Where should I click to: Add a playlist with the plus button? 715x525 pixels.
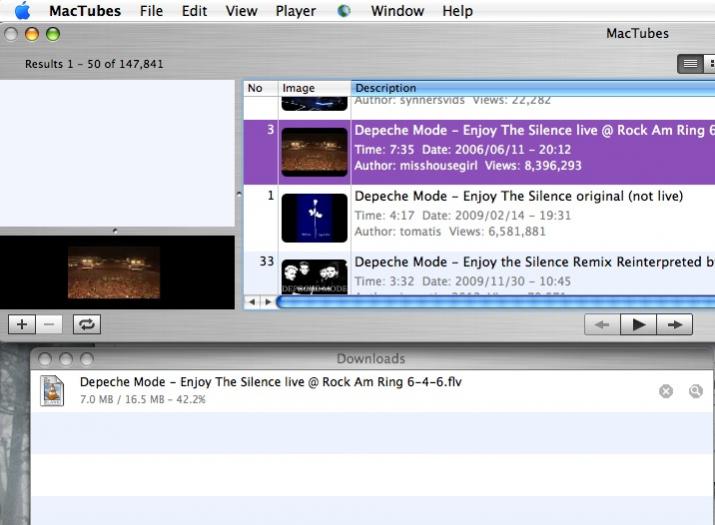pos(22,324)
